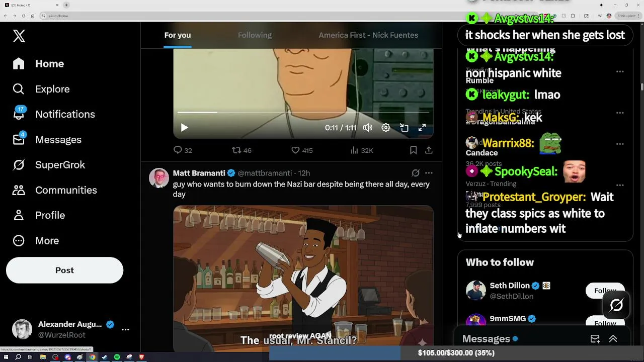Like the post with 415 likes
The width and height of the screenshot is (644, 362).
coord(296,150)
